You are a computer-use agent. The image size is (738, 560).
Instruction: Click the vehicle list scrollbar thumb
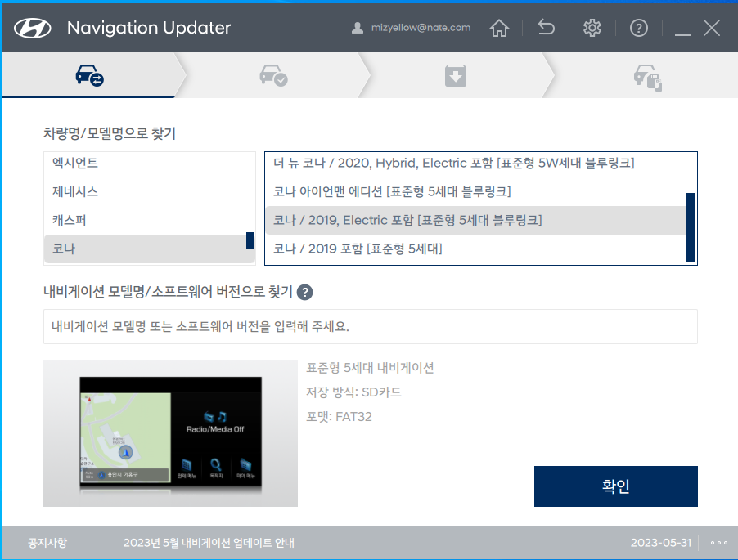click(x=250, y=240)
